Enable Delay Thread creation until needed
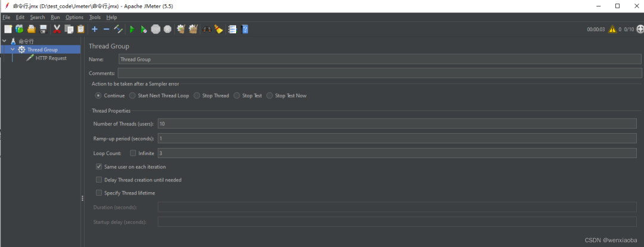644x247 pixels. pos(99,180)
